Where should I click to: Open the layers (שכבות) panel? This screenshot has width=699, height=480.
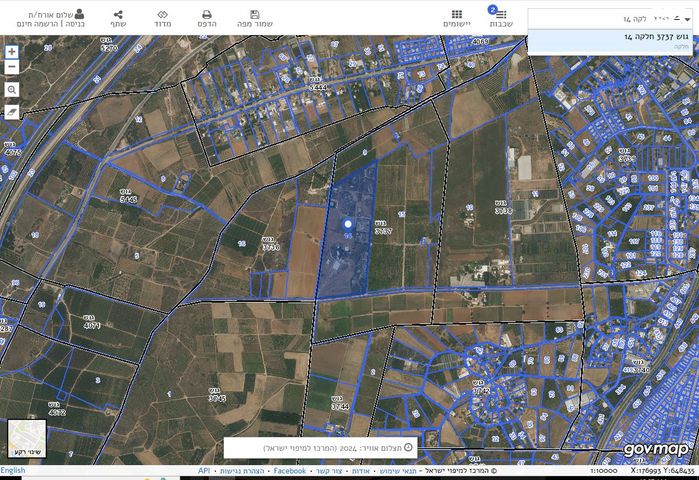[x=500, y=19]
